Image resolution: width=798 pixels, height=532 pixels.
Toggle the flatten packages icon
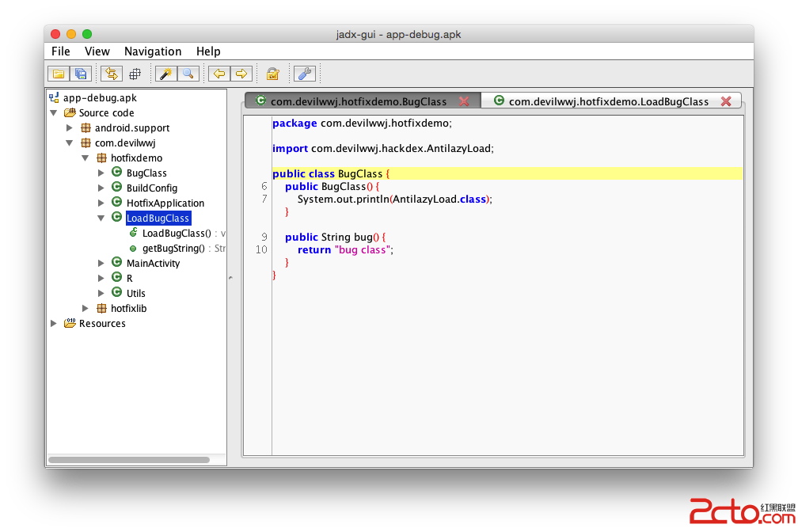tap(135, 74)
